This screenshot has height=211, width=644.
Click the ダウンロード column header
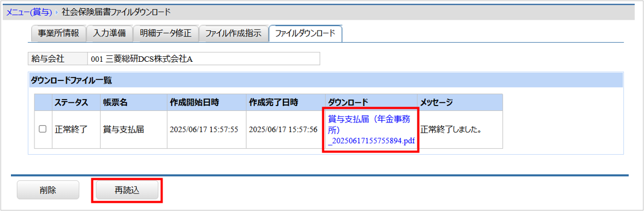(x=372, y=102)
